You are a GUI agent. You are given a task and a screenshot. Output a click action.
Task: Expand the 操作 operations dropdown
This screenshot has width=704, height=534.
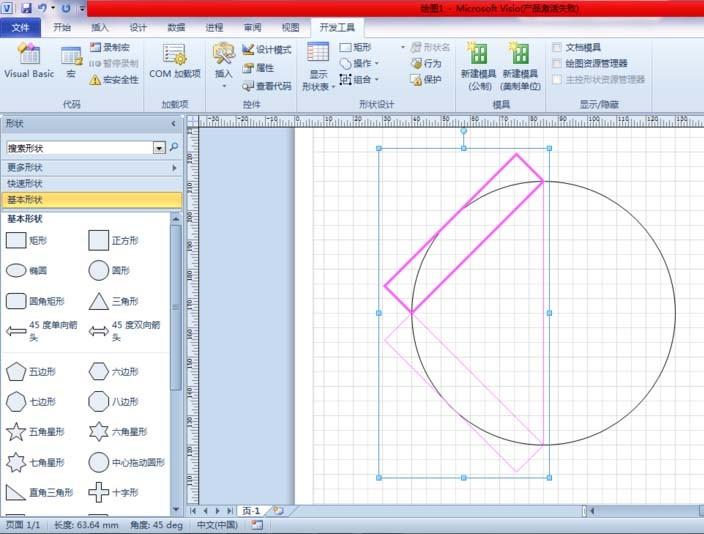click(377, 63)
